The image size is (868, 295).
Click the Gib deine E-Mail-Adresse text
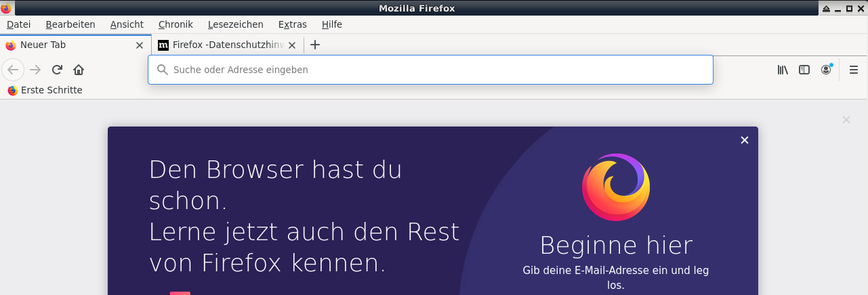tap(616, 277)
